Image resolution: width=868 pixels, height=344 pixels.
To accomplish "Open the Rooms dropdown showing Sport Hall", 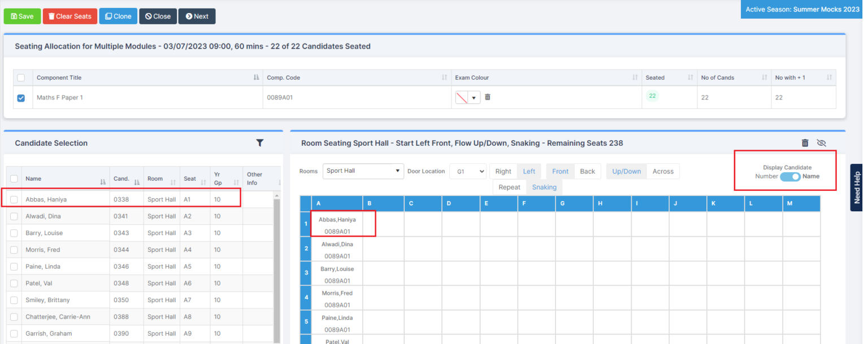I will (x=363, y=171).
